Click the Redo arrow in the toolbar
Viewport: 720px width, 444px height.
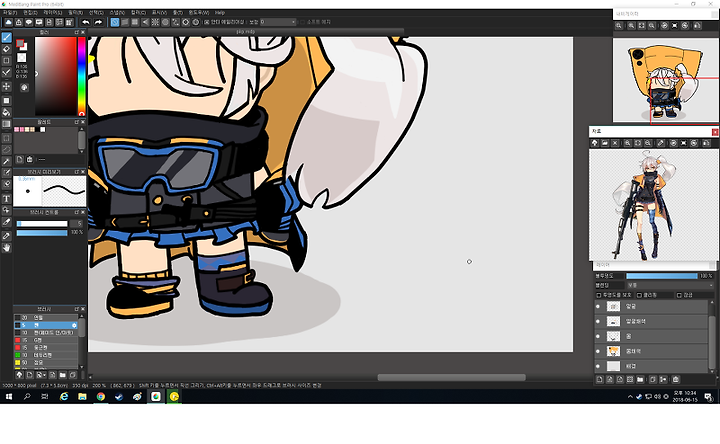click(98, 22)
